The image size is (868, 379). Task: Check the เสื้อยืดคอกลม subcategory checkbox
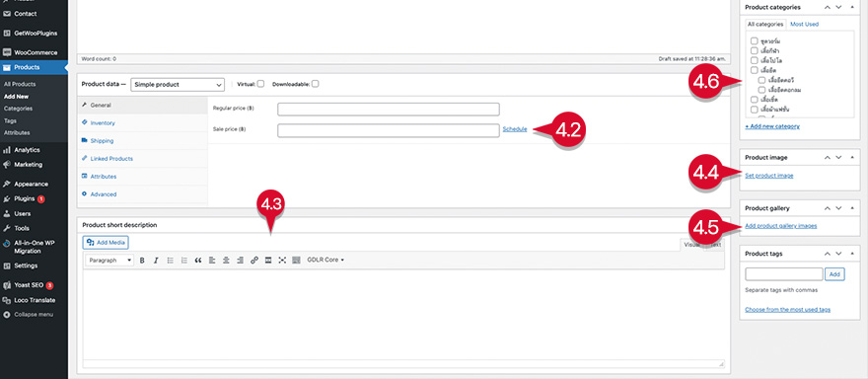point(761,90)
